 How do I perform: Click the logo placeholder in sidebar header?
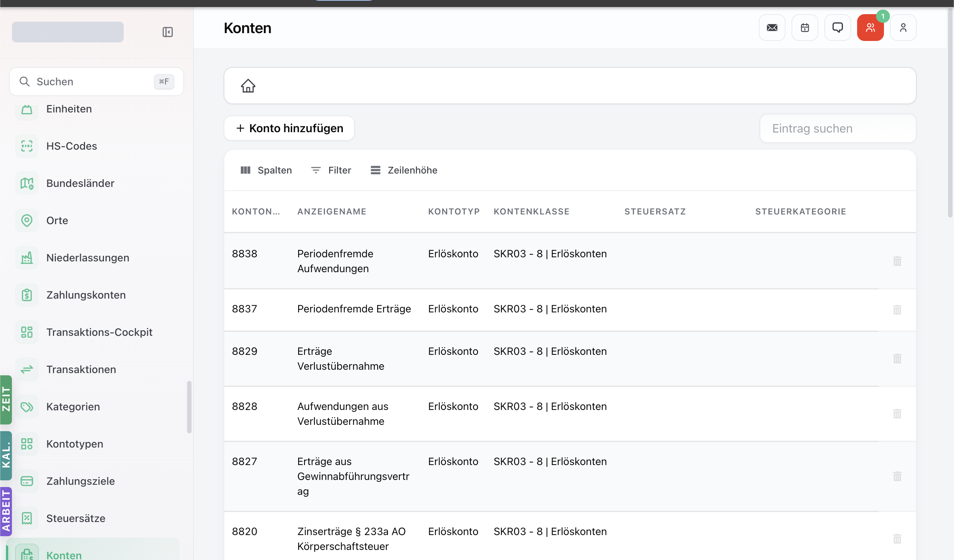pyautogui.click(x=68, y=32)
